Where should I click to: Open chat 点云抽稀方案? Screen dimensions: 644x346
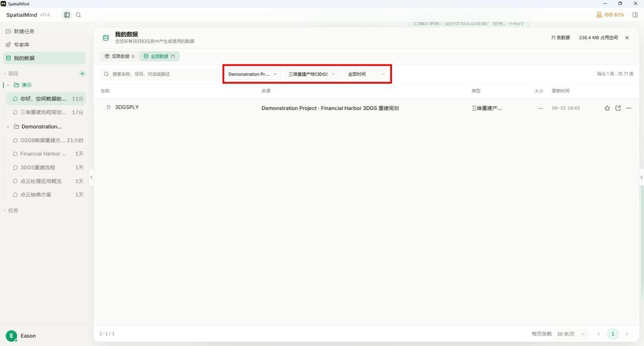46,194
